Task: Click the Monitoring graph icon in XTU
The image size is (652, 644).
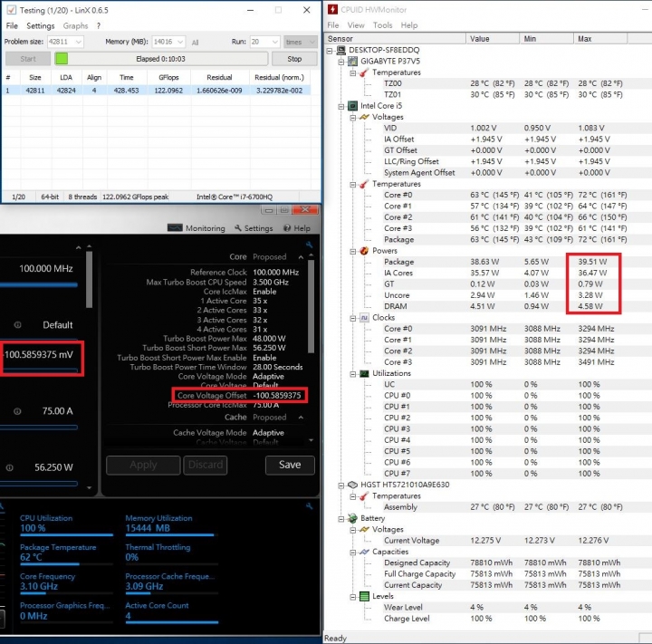Action: click(x=175, y=228)
